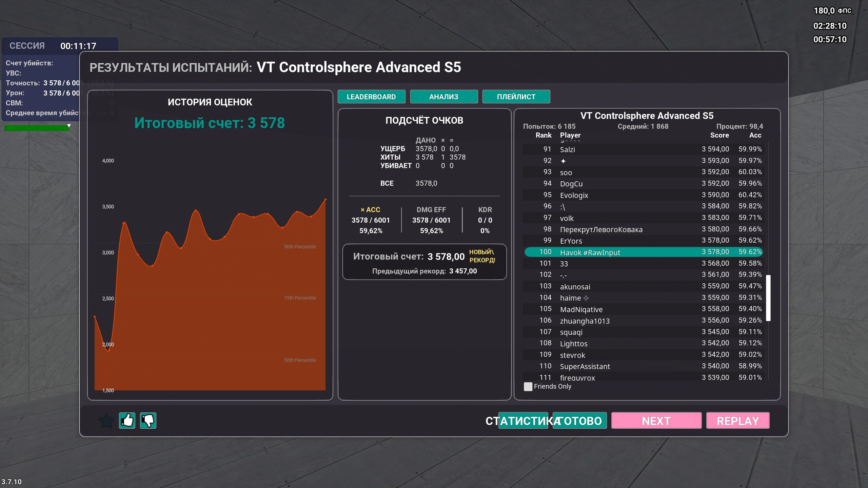Viewport: 868px width, 488px height.
Task: Switch to the АНАЛИЗ tab
Action: (x=443, y=97)
